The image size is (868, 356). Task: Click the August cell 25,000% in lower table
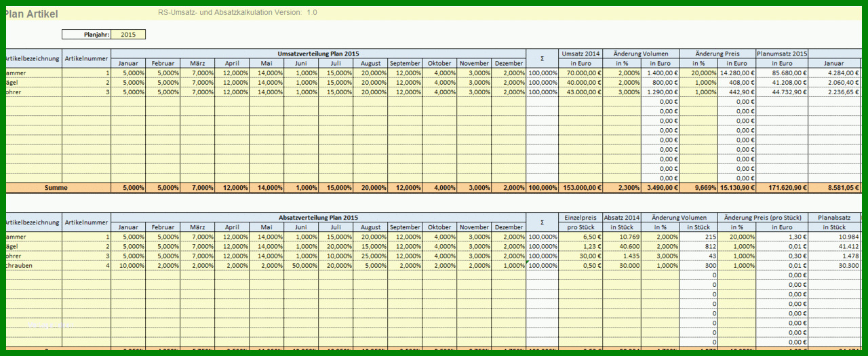click(x=370, y=256)
